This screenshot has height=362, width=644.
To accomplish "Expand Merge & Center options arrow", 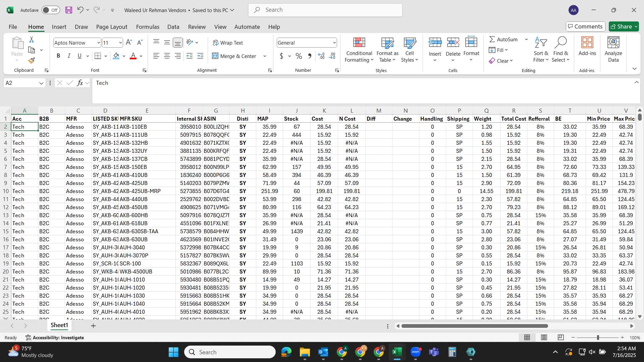I will click(x=265, y=56).
